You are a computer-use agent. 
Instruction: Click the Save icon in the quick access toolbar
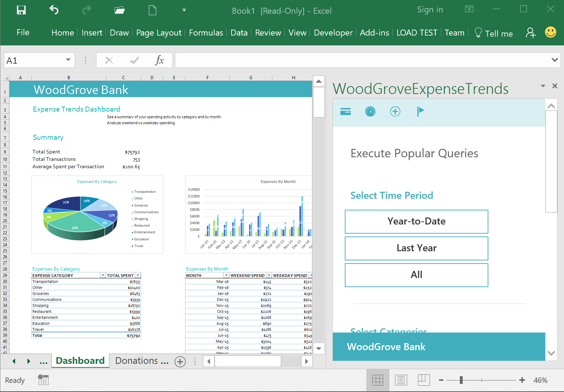(21, 10)
